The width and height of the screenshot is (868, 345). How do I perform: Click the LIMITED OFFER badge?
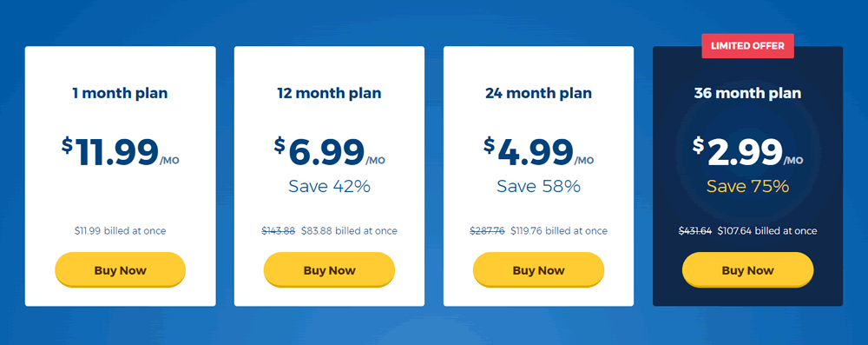point(748,46)
